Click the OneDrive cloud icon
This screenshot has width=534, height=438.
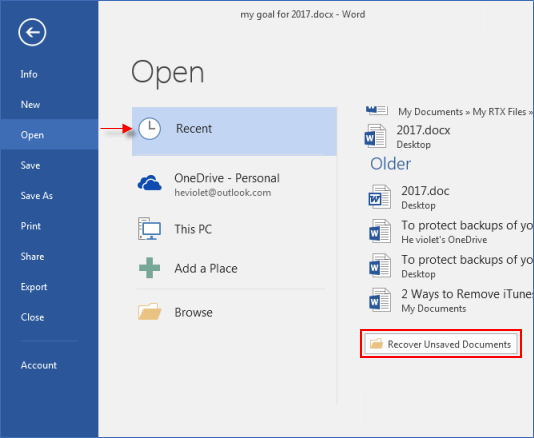tap(150, 183)
